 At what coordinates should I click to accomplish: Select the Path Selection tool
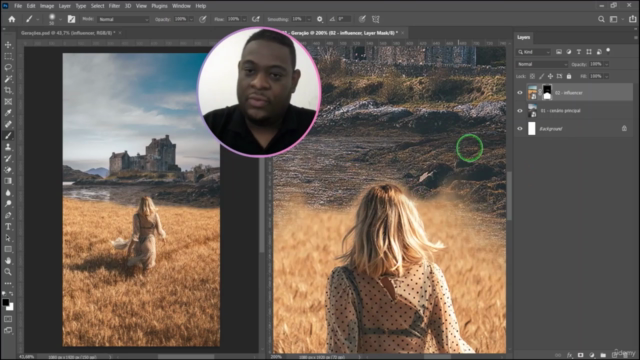pyautogui.click(x=8, y=238)
